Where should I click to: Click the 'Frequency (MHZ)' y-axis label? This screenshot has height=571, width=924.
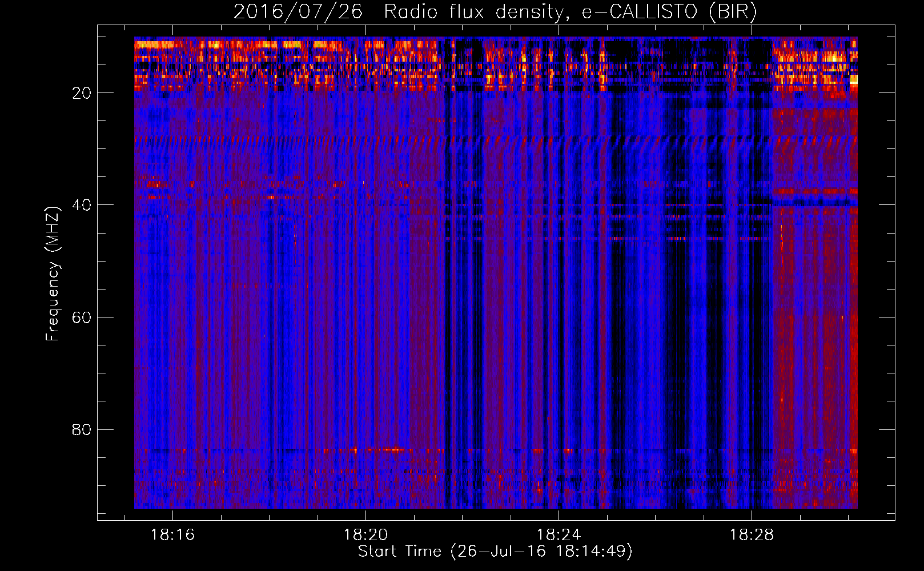[53, 274]
